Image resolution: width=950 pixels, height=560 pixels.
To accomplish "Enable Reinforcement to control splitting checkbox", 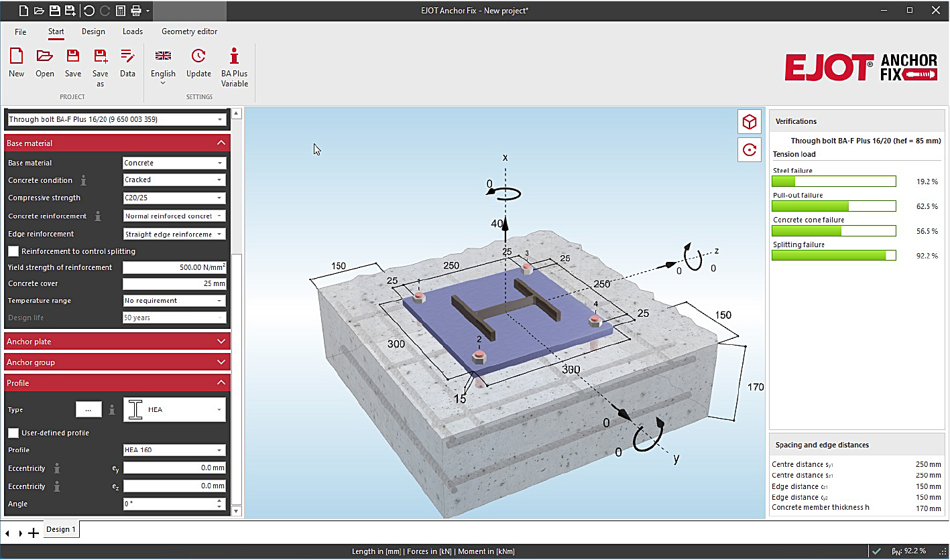I will tap(13, 251).
